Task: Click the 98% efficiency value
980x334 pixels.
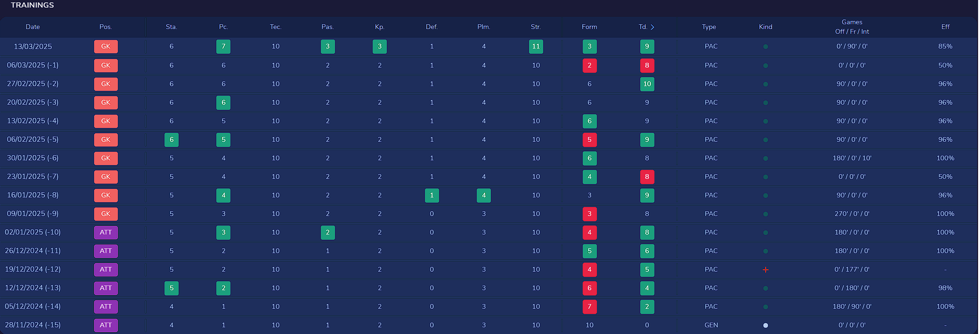Action: click(x=945, y=288)
